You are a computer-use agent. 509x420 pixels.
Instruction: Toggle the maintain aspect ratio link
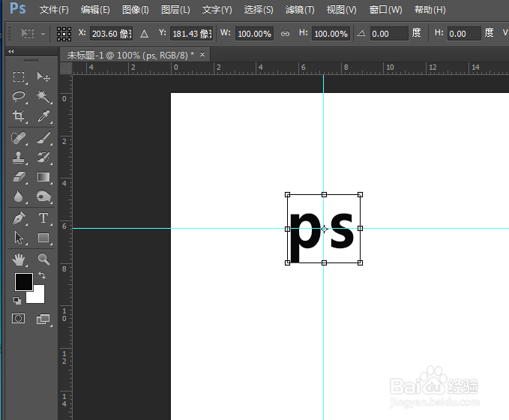285,34
